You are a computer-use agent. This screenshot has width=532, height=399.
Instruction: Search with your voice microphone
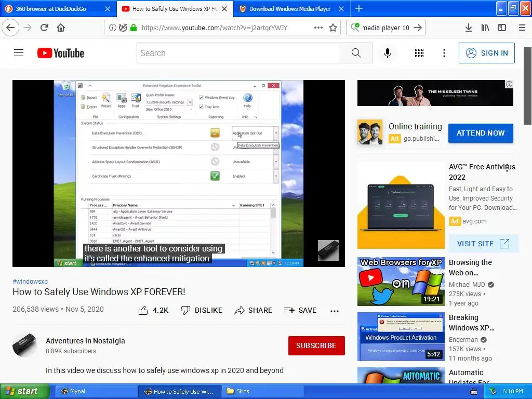[388, 53]
